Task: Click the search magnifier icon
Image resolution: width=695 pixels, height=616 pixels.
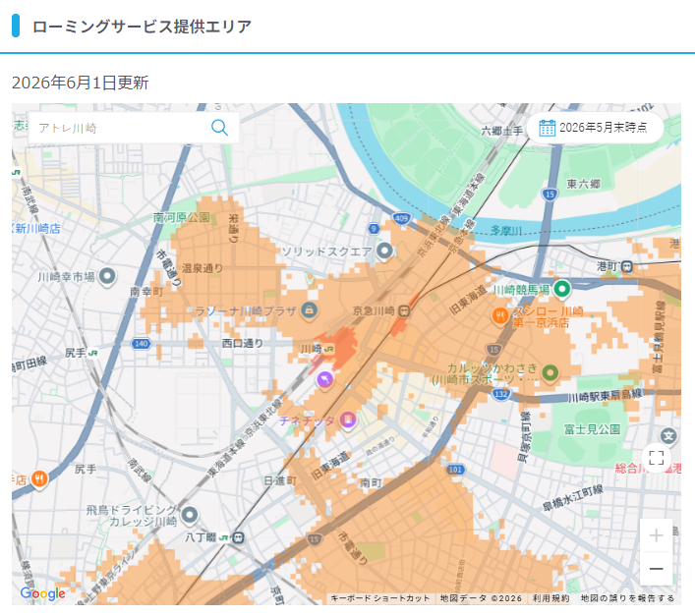Action: [219, 128]
